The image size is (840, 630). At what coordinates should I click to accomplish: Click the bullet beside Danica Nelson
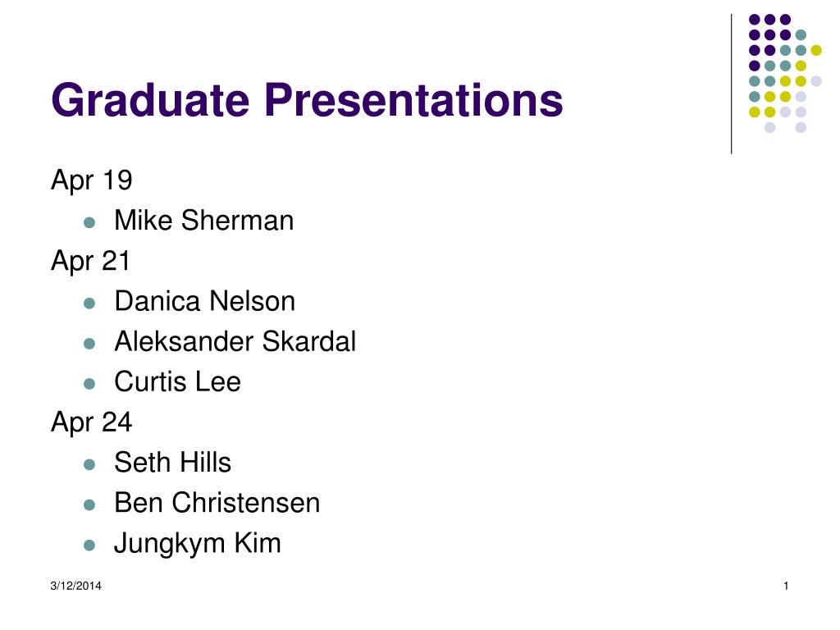click(89, 304)
